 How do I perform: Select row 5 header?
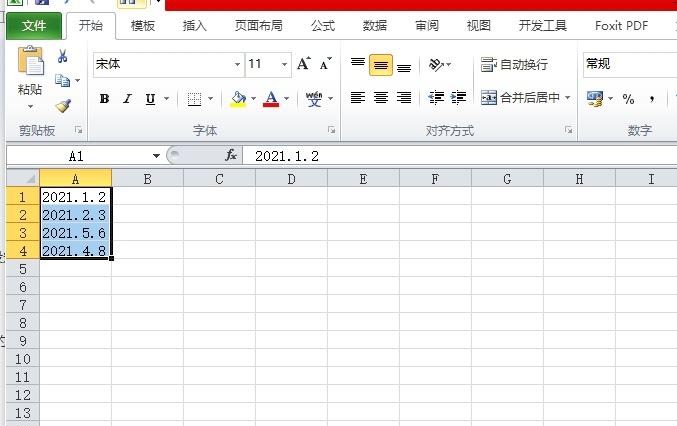pyautogui.click(x=23, y=269)
